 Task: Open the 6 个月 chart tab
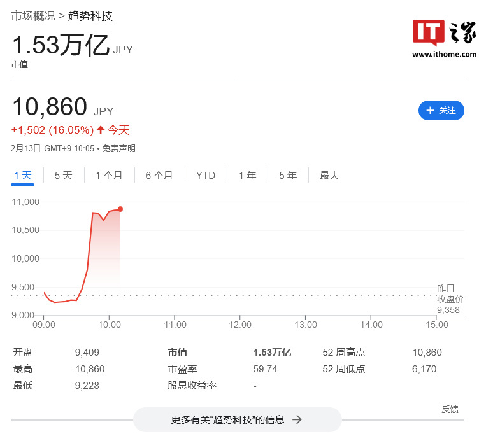pyautogui.click(x=159, y=176)
